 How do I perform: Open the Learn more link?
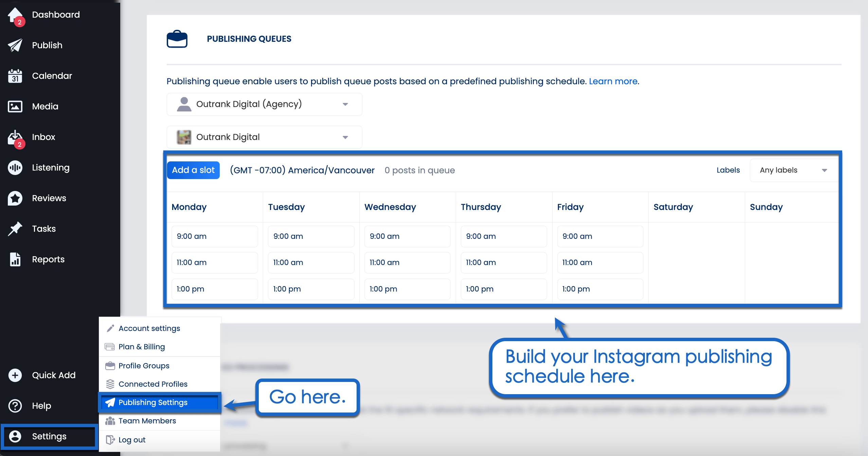coord(613,81)
